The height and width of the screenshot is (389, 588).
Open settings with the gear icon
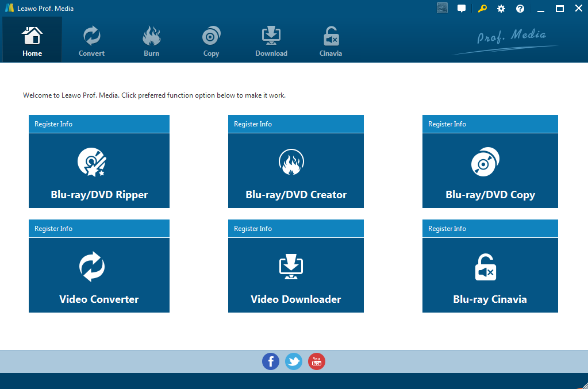[501, 9]
